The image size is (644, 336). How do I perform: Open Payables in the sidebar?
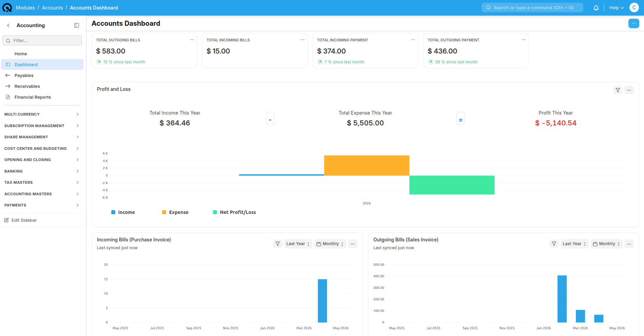click(42, 75)
